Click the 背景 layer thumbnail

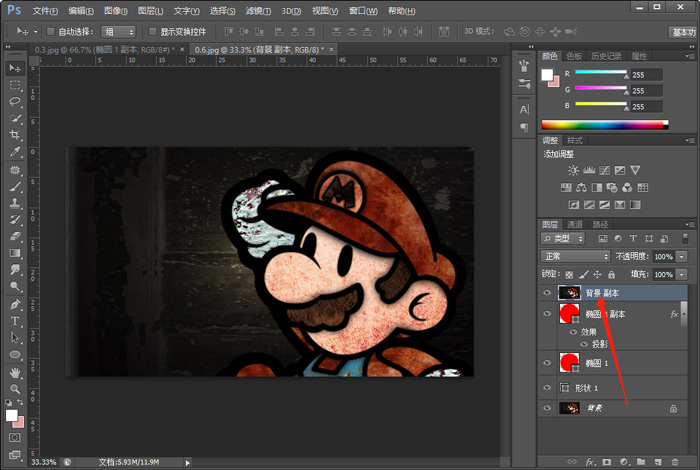569,408
